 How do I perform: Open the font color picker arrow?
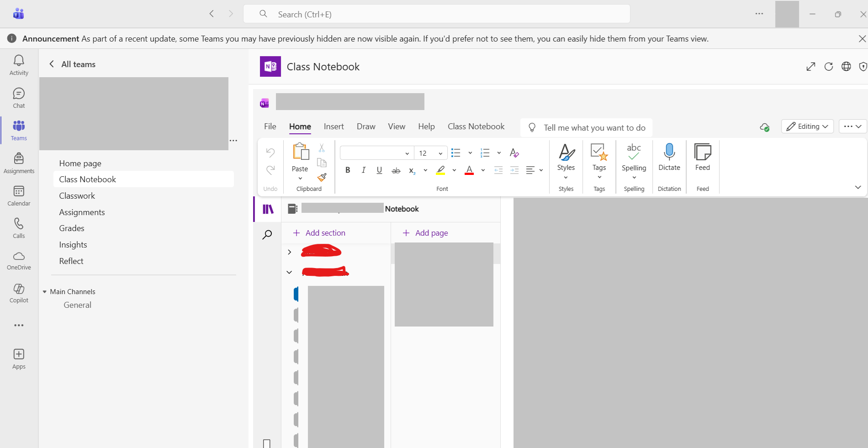483,170
